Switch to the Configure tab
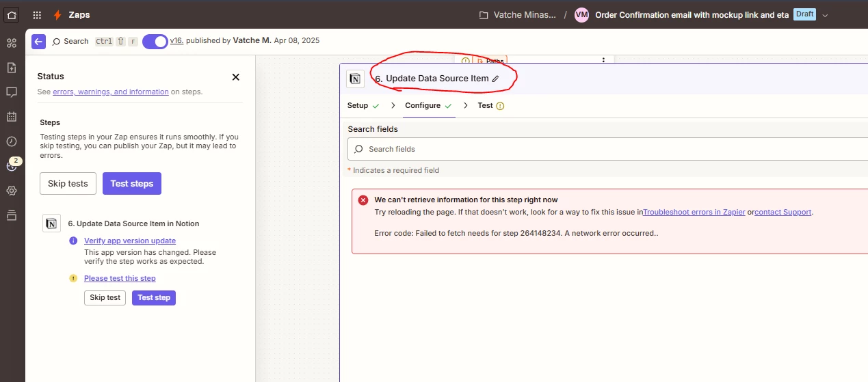 (x=429, y=106)
